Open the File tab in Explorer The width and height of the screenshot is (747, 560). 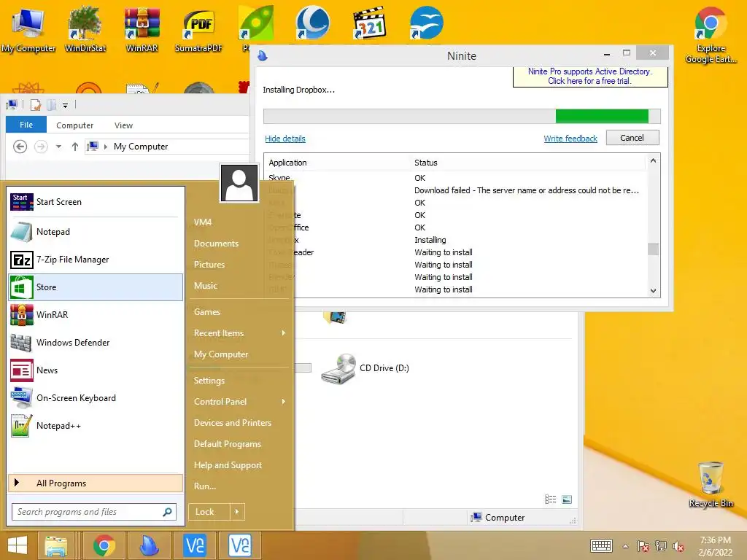26,125
